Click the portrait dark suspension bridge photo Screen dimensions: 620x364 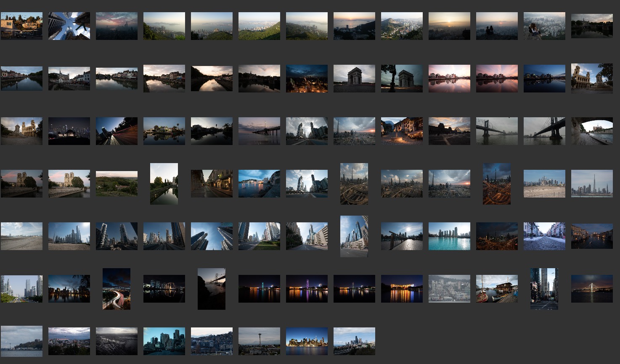(x=212, y=289)
